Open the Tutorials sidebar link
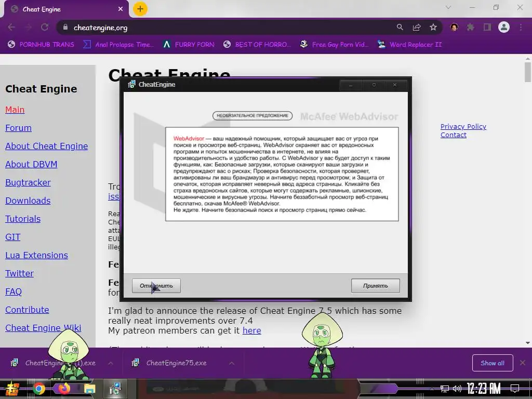532x399 pixels. (23, 219)
